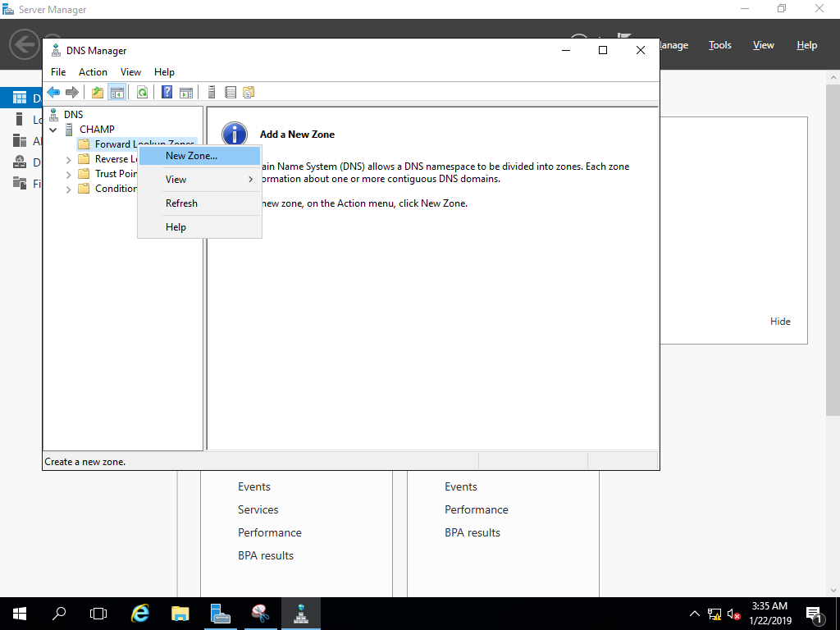Click the File Services icon in sidebar
The height and width of the screenshot is (630, 840).
pos(20,183)
